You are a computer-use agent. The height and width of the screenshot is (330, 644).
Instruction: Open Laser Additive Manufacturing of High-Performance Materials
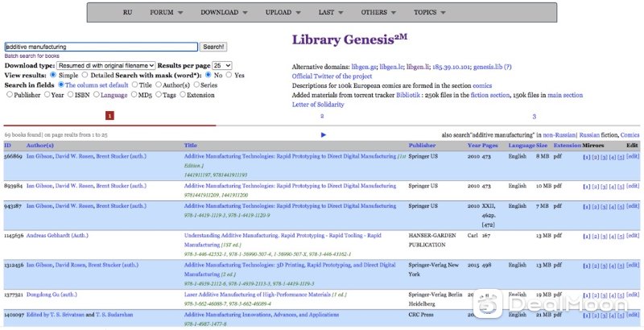click(x=257, y=295)
